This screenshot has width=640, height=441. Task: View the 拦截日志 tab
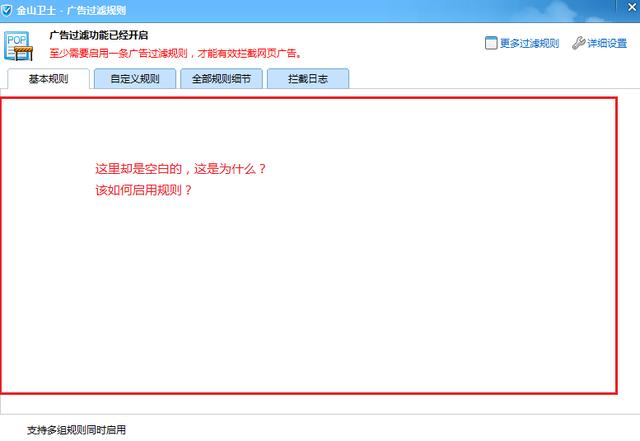coord(308,78)
